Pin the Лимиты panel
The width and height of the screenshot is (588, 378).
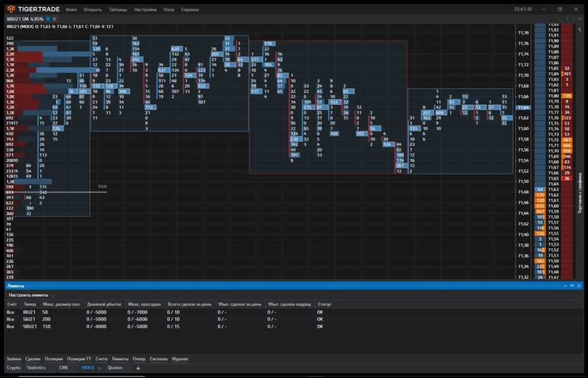click(x=572, y=285)
